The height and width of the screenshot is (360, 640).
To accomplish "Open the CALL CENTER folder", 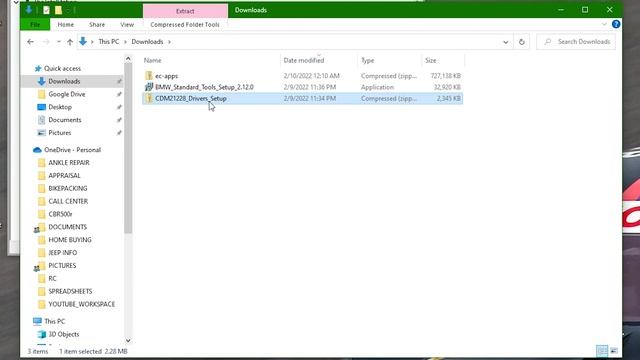I will click(x=68, y=201).
